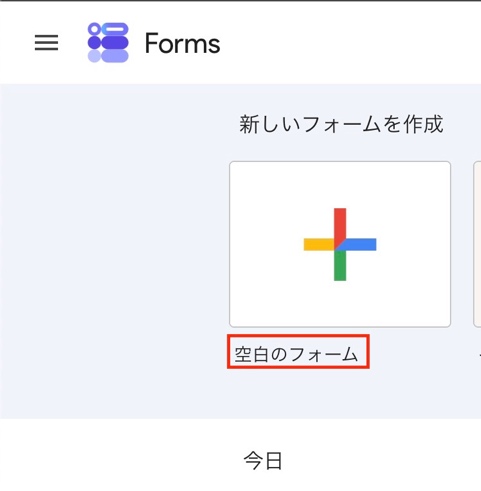The image size is (481, 491).
Task: Click the blue right arm of the plus
Action: pyautogui.click(x=361, y=244)
